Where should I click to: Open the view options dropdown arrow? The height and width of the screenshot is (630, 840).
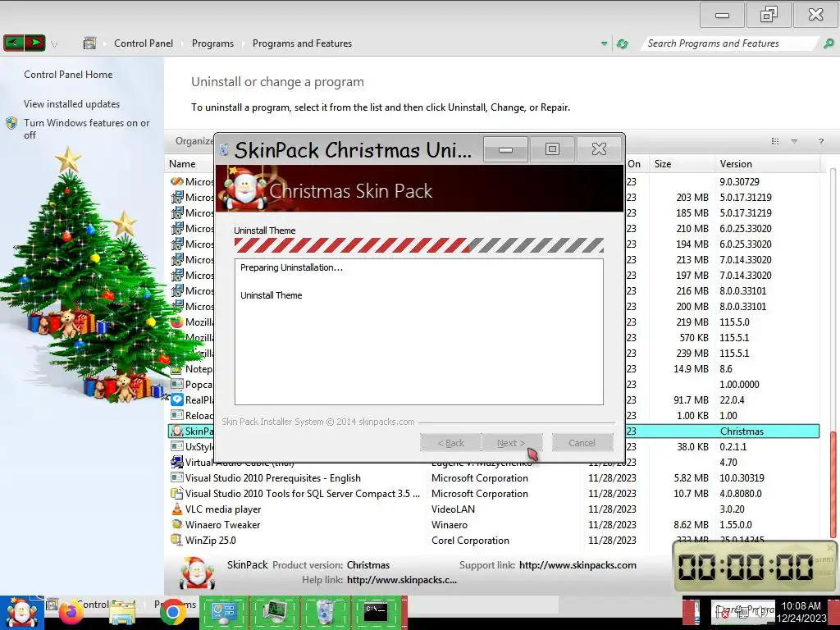[794, 141]
